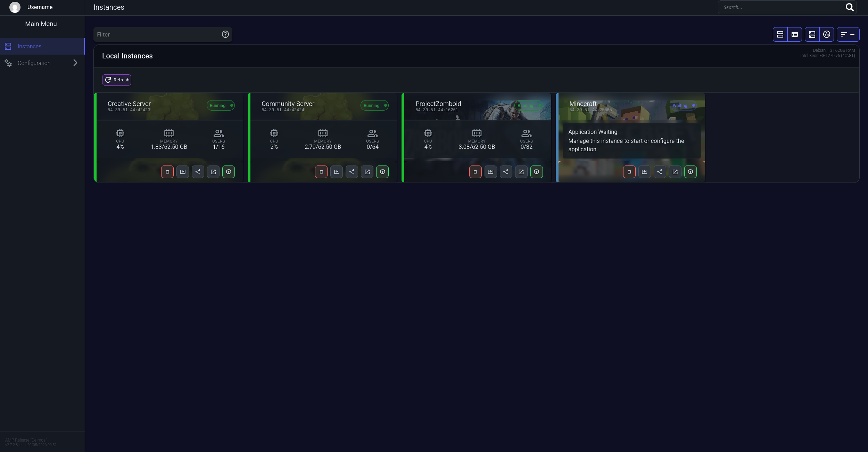Click users value 0/64
Viewport: 868px width, 452px height.
(372, 147)
